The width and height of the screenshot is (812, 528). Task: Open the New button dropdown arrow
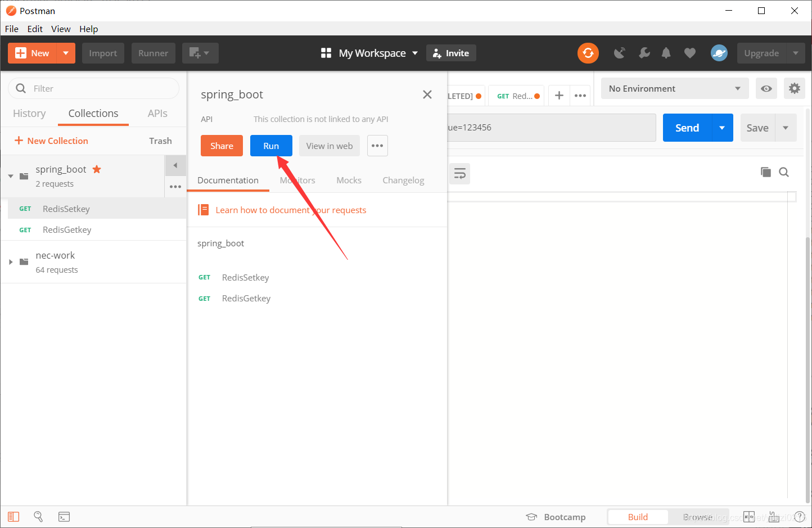pos(66,53)
